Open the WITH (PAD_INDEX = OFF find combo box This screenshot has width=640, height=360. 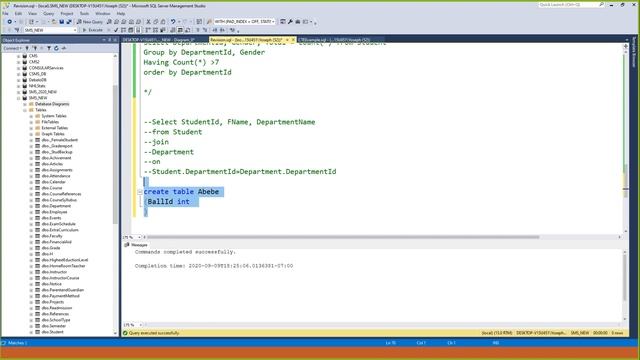244,22
